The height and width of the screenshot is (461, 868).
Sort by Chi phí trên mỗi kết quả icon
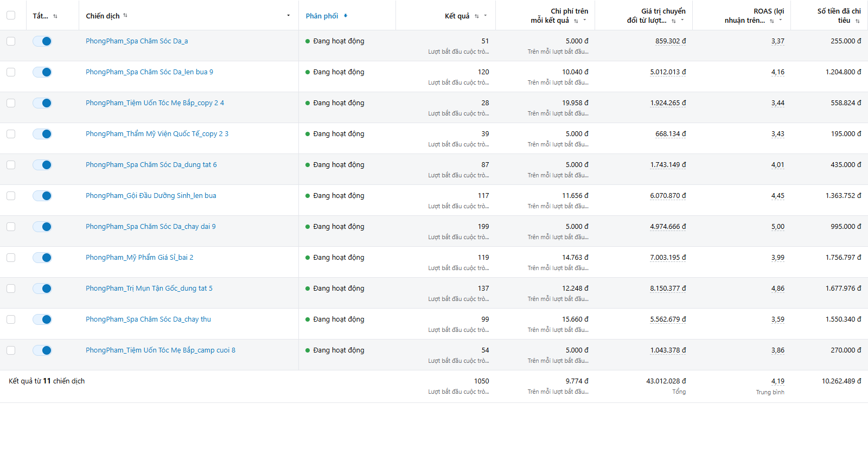coord(576,21)
